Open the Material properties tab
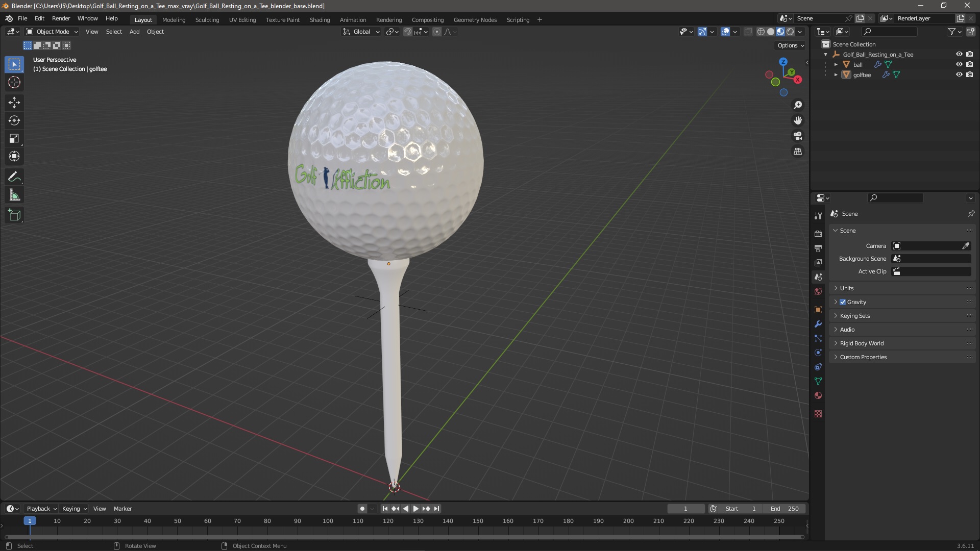The width and height of the screenshot is (980, 551). click(818, 395)
